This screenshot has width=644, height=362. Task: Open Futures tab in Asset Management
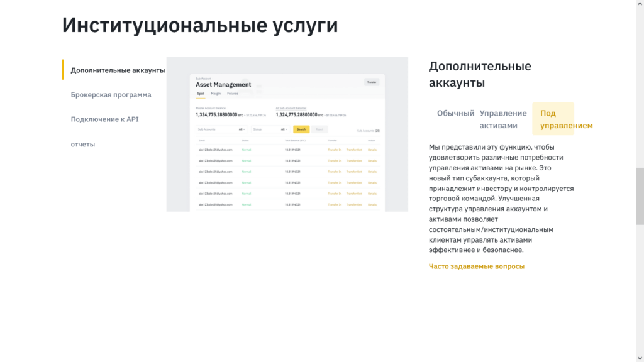point(233,94)
